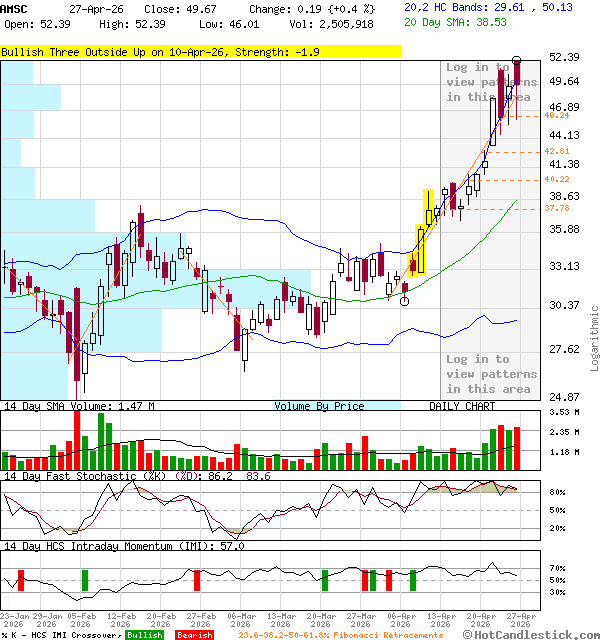Click the 52.39 price axis label
This screenshot has height=640, width=600.
click(x=564, y=57)
